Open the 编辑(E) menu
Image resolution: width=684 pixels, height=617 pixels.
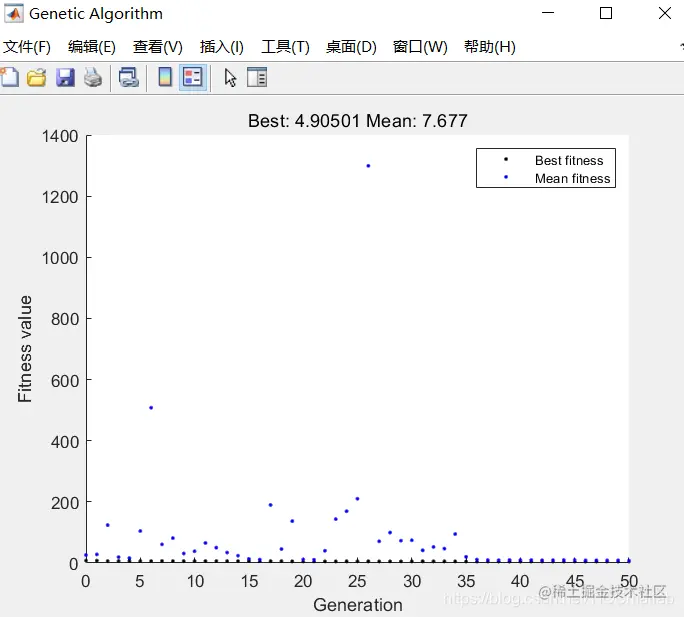point(92,47)
